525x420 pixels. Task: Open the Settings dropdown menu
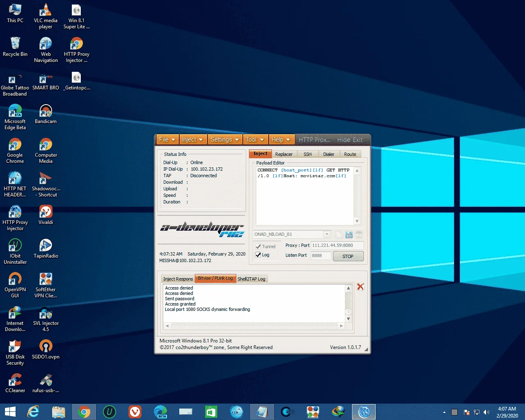click(x=224, y=139)
